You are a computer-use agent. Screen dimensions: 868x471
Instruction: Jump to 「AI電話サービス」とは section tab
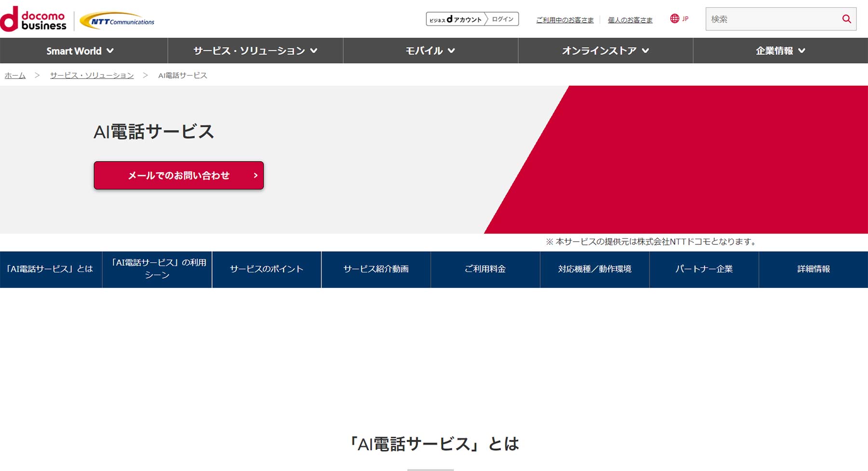point(51,269)
